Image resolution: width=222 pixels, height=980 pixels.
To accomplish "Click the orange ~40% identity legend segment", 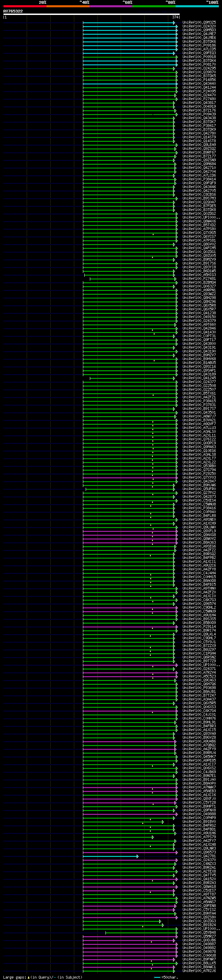I will click(68, 6).
